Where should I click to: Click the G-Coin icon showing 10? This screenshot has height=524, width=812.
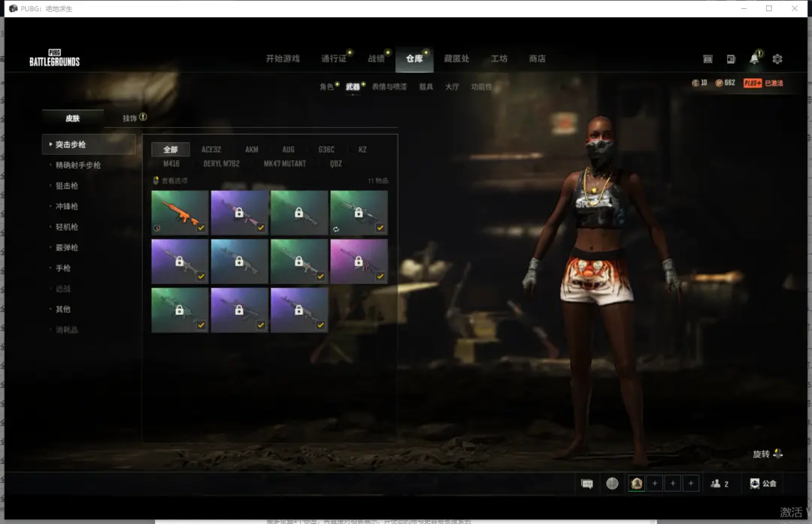point(695,83)
